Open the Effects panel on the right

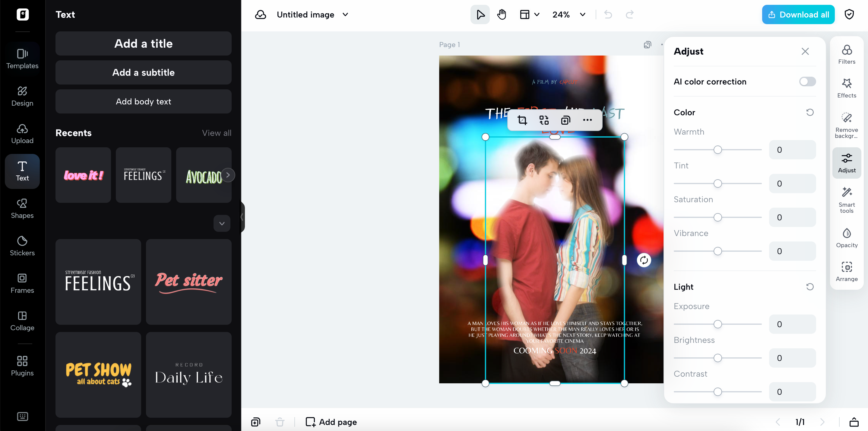(x=846, y=88)
